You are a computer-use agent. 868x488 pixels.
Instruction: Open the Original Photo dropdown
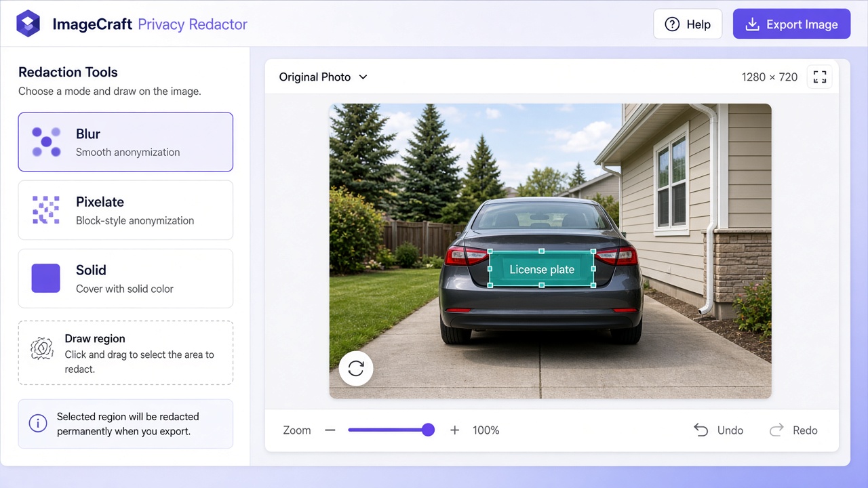pos(323,77)
